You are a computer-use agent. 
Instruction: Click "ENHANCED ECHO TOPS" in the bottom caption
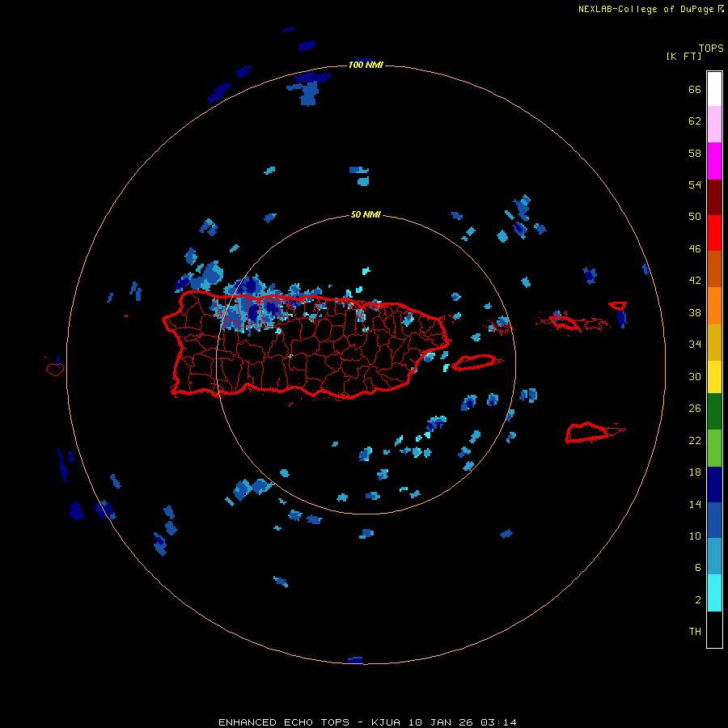284,722
